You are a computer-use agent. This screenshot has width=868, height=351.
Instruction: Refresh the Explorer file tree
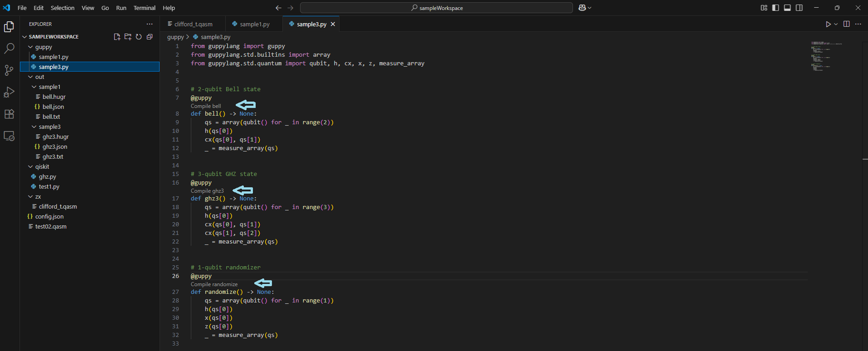tap(139, 37)
